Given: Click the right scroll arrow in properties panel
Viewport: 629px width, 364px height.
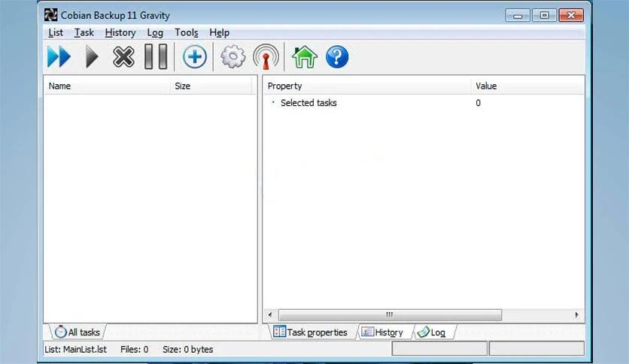Looking at the screenshot, I should tap(576, 314).
